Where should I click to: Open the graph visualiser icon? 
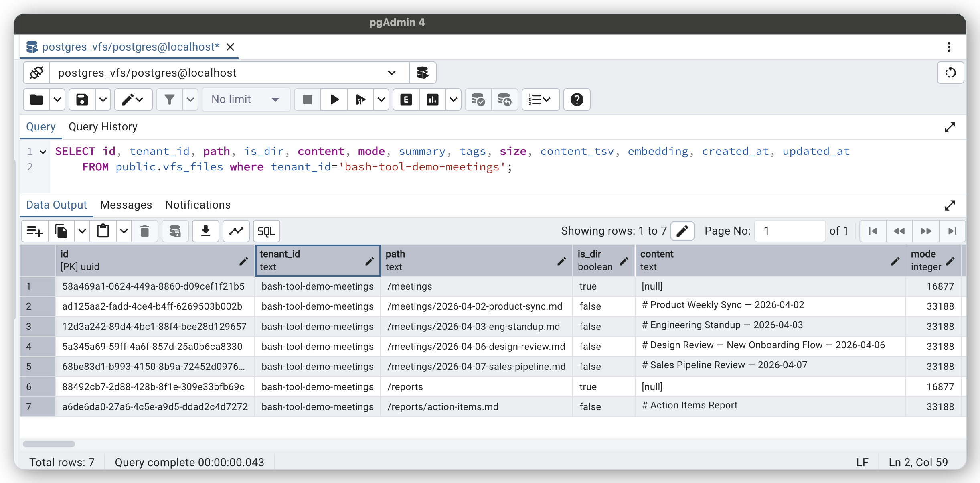(236, 231)
